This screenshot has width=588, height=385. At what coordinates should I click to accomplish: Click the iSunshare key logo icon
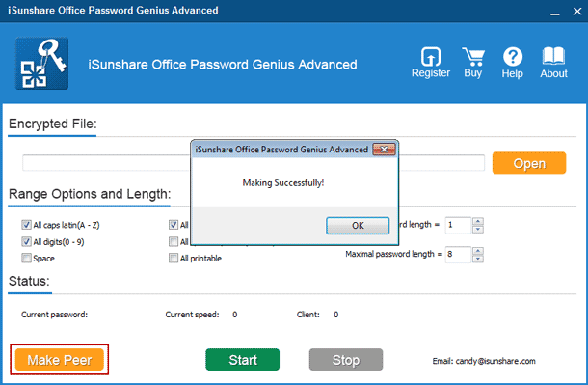tap(41, 63)
